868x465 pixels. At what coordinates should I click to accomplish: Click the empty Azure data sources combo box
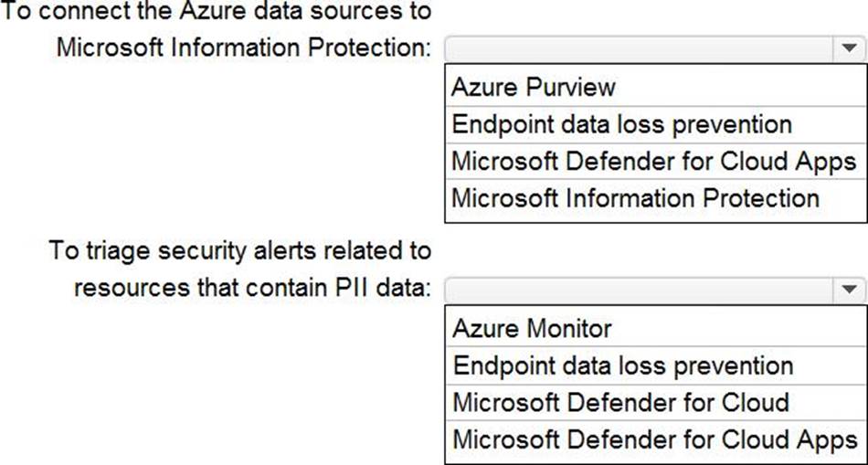pyautogui.click(x=640, y=48)
